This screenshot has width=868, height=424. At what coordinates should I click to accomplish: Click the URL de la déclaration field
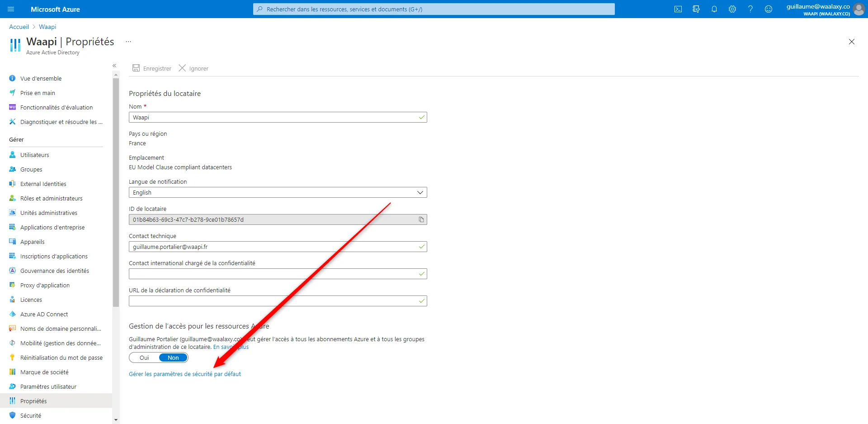point(278,301)
